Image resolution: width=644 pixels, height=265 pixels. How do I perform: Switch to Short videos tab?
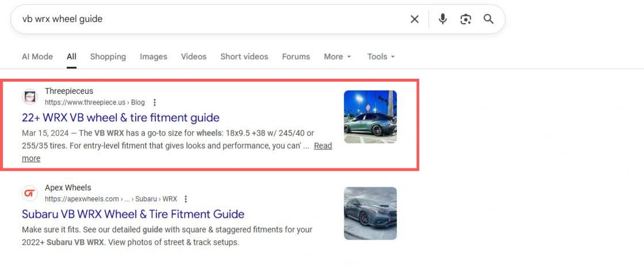coord(244,57)
